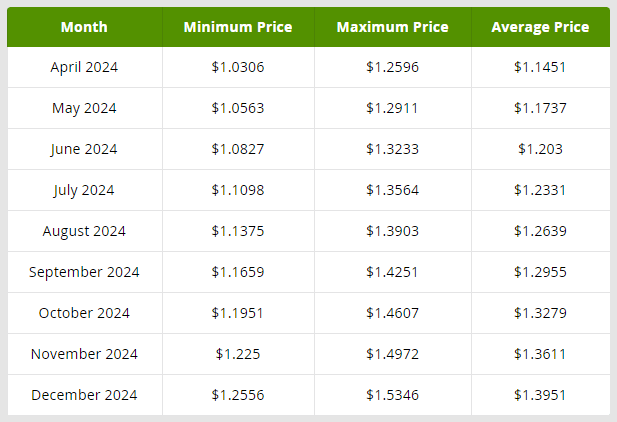Image resolution: width=617 pixels, height=422 pixels.
Task: Click the Month column header
Action: (x=84, y=27)
